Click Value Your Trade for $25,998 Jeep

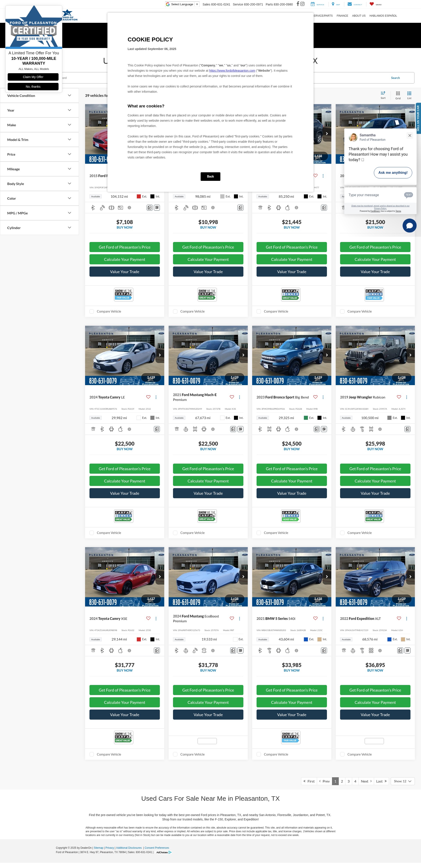(x=375, y=493)
